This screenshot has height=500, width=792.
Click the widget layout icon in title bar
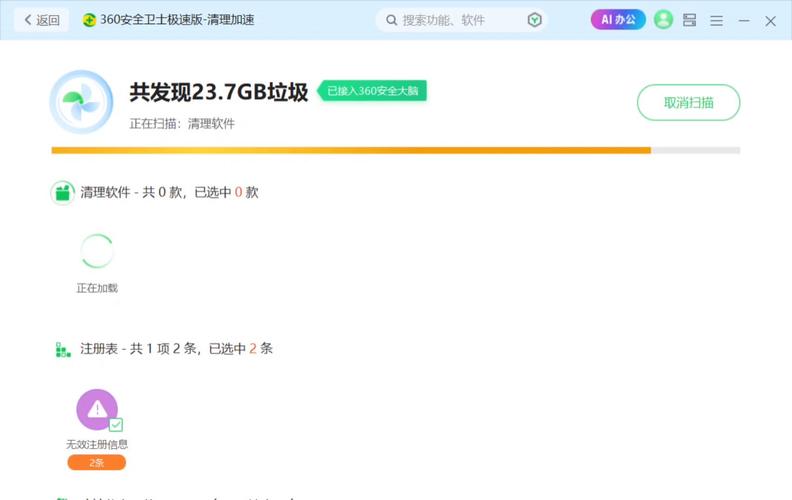690,20
